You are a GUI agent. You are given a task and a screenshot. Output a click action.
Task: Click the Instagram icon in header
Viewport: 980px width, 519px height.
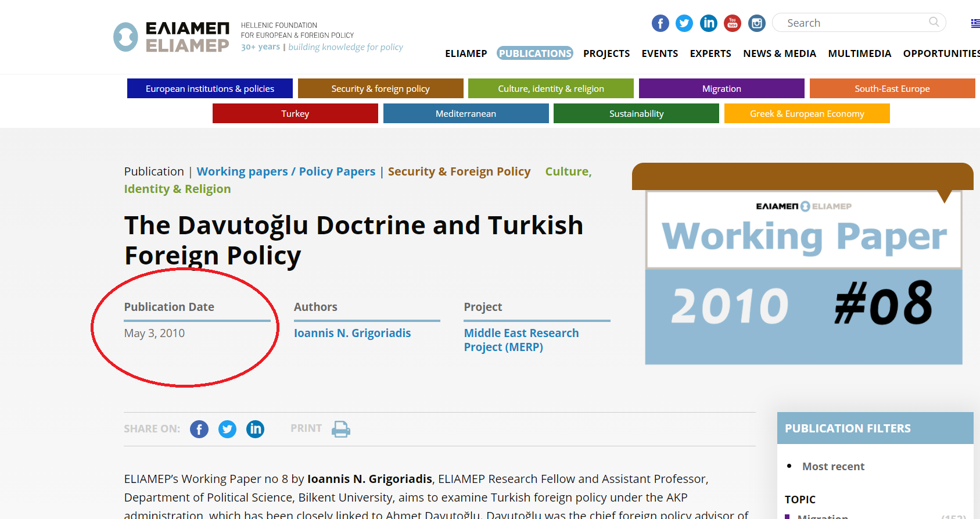click(756, 23)
